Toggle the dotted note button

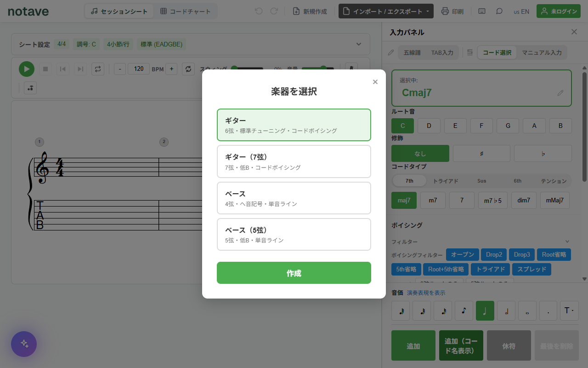pyautogui.click(x=548, y=310)
